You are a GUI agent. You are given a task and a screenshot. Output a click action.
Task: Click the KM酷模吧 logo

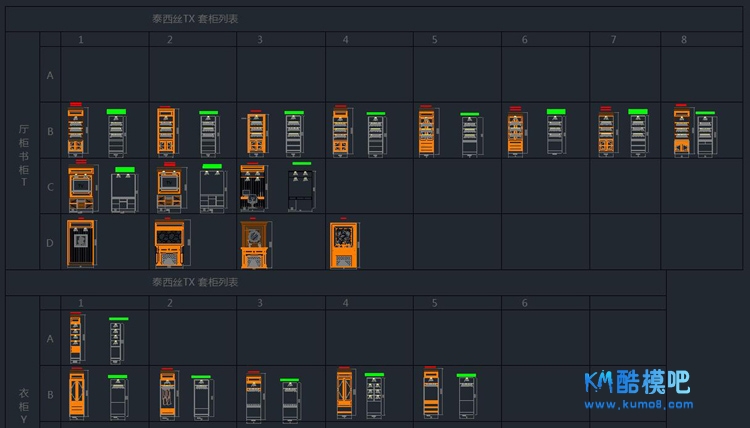638,382
